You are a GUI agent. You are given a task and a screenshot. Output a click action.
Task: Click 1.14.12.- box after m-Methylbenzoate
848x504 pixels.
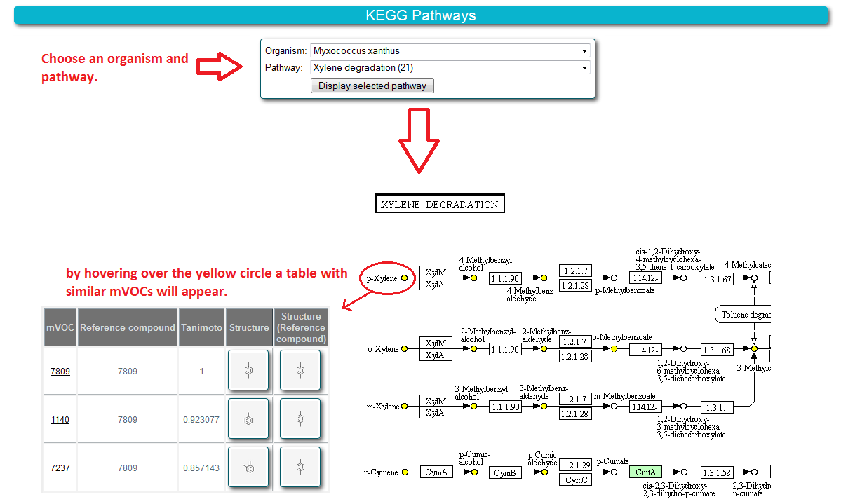pos(646,407)
